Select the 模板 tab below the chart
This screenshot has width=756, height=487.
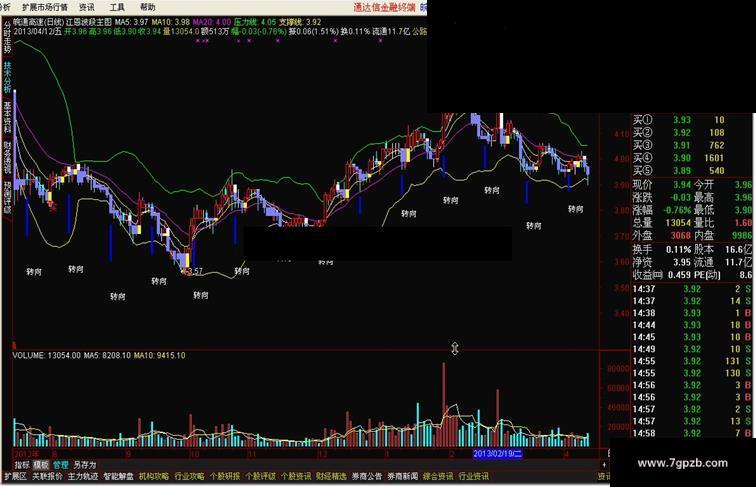pyautogui.click(x=41, y=465)
